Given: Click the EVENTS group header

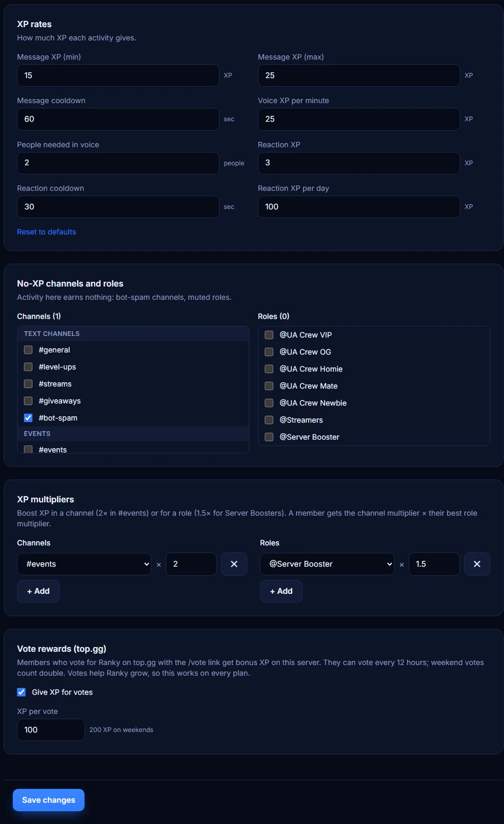Looking at the screenshot, I should tap(133, 434).
